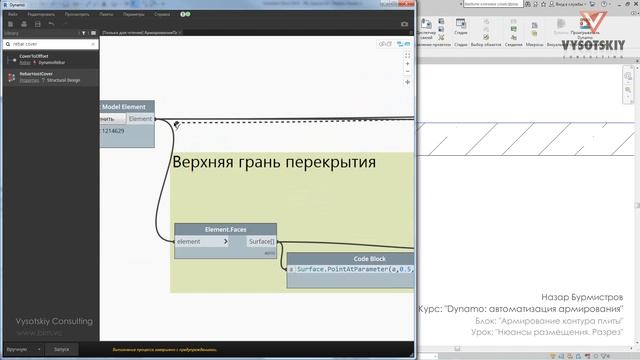Viewport: 640px width, 360px height.
Task: Click the 'Верхняя грань перекрытия' group title
Action: pyautogui.click(x=274, y=162)
